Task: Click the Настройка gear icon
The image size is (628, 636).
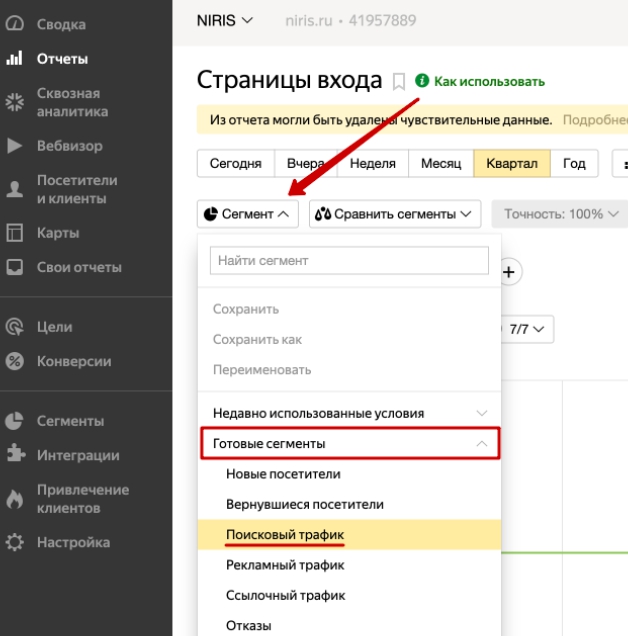Action: click(x=14, y=543)
